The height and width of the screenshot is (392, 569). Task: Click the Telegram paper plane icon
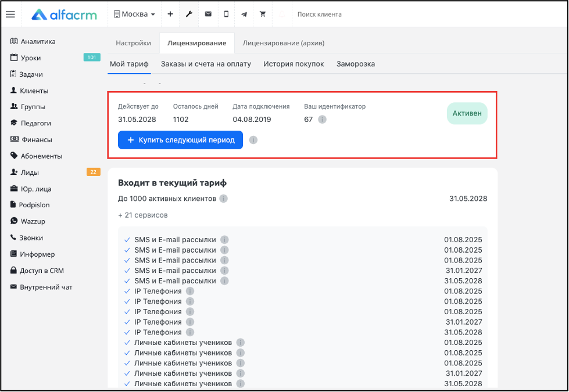(x=244, y=15)
